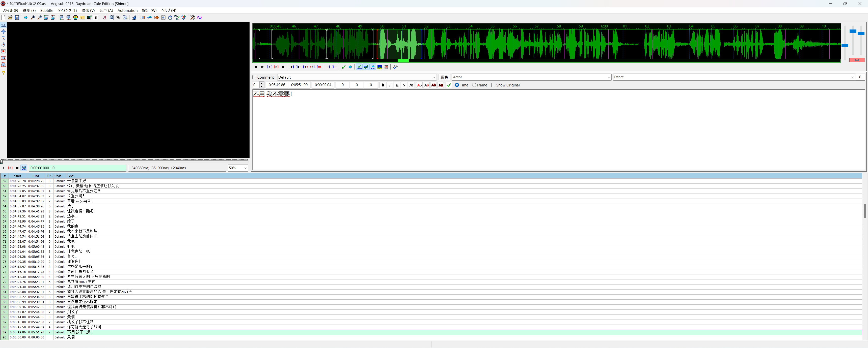The height and width of the screenshot is (348, 868).
Task: Zoom out video with magnifier minus icon
Action: click(39, 17)
